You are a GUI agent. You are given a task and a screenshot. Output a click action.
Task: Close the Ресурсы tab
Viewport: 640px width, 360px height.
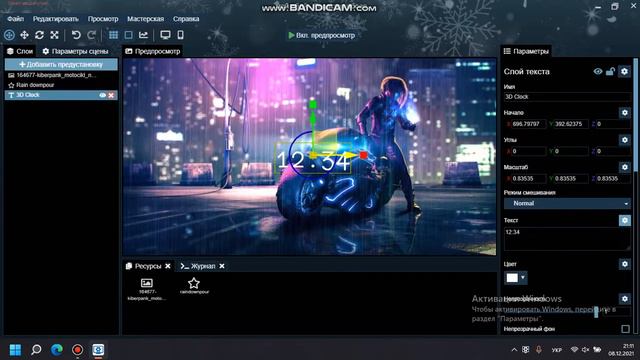[x=168, y=266]
